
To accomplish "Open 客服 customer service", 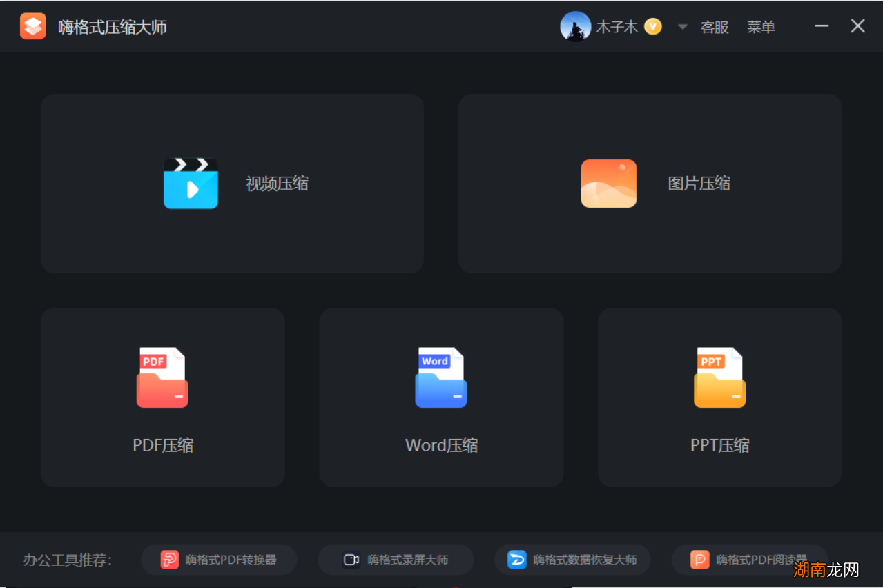I will [715, 27].
